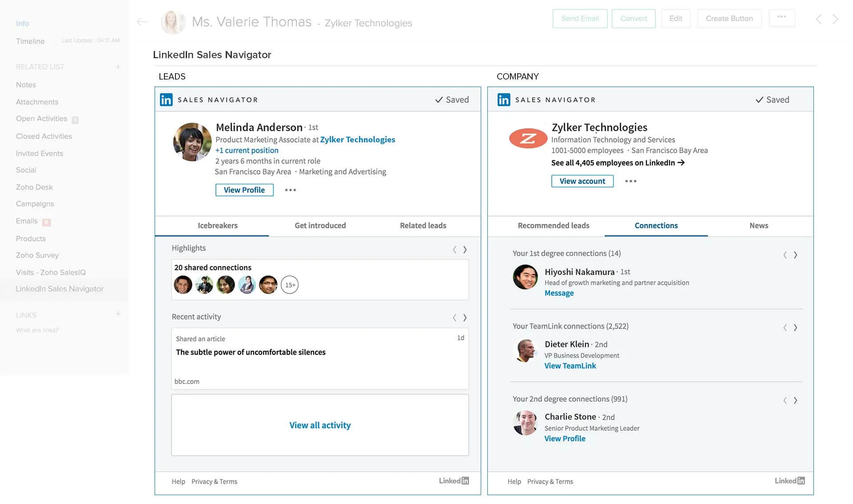Open more options next to View Profile
Image resolution: width=853 pixels, height=504 pixels.
click(x=291, y=190)
